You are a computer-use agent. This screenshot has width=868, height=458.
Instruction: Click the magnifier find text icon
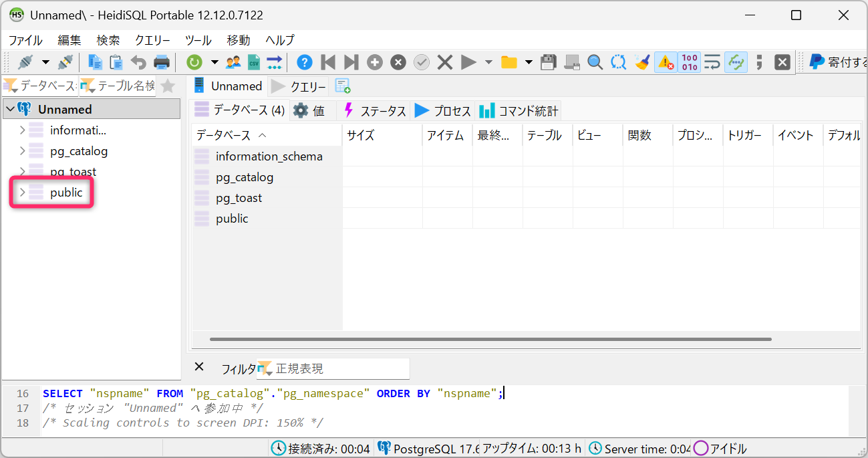(x=595, y=62)
